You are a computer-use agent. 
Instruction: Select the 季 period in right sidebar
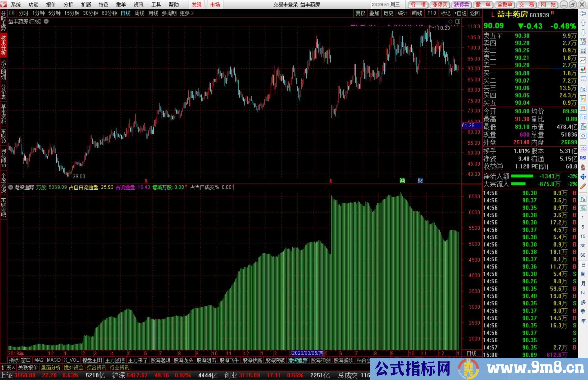(583, 312)
